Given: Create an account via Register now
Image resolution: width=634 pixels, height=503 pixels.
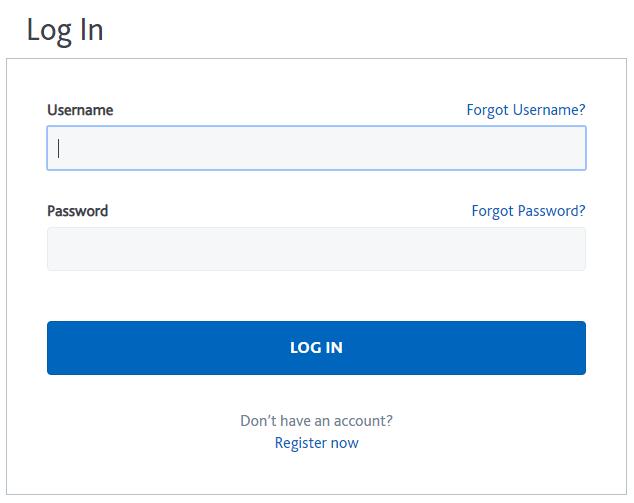Looking at the screenshot, I should tap(316, 443).
